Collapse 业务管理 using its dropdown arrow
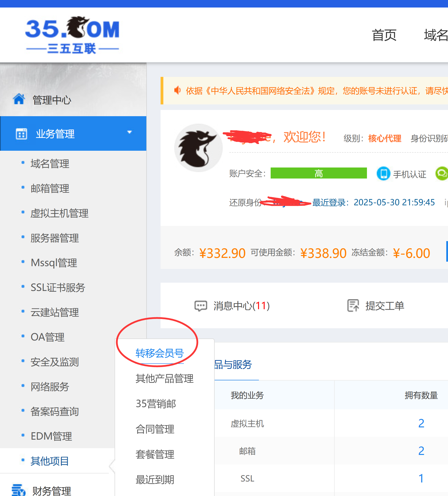 129,132
